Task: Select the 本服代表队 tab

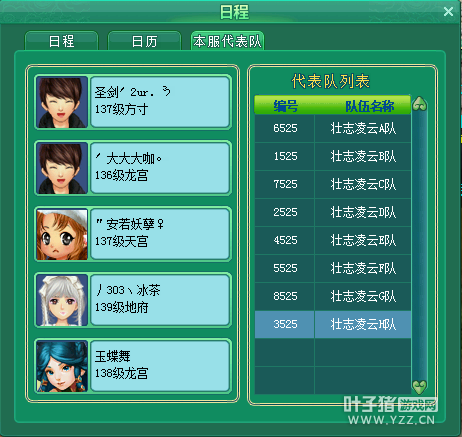Action: click(228, 41)
